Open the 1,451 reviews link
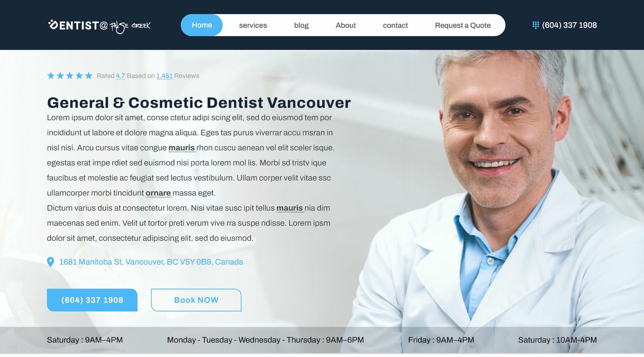 click(x=164, y=76)
